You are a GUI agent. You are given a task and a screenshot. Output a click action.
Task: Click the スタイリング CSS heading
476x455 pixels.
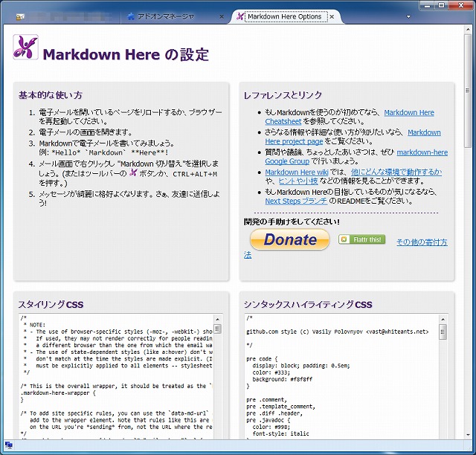tap(51, 304)
